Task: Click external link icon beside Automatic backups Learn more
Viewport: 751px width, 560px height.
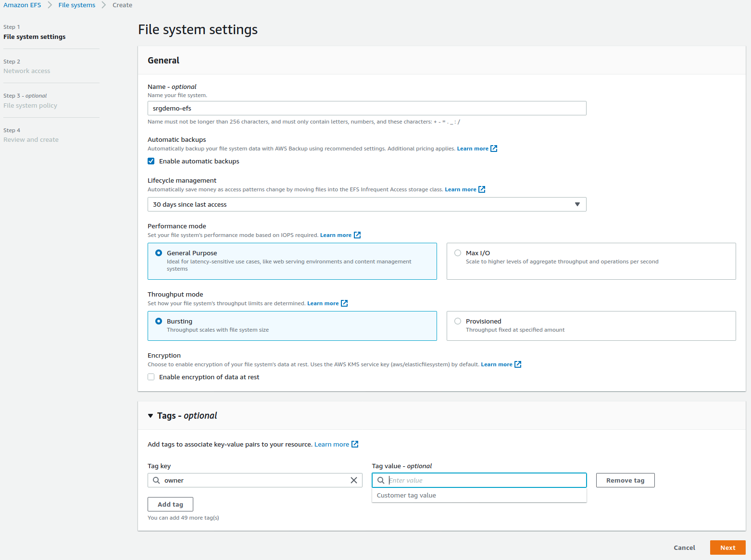Action: pos(494,149)
